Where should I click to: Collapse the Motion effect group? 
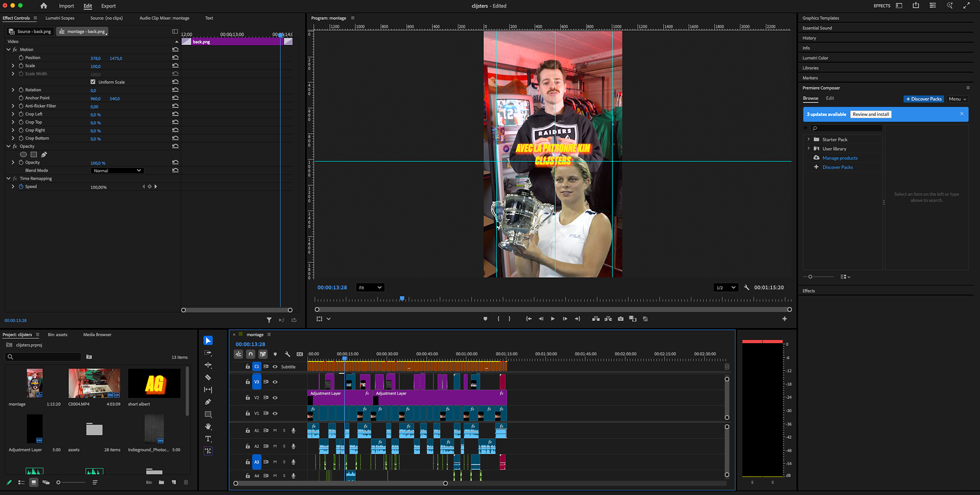pos(8,49)
